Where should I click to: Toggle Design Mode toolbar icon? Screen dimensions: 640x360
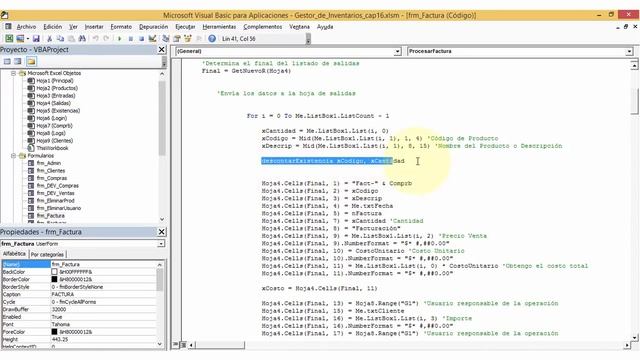coord(152,38)
